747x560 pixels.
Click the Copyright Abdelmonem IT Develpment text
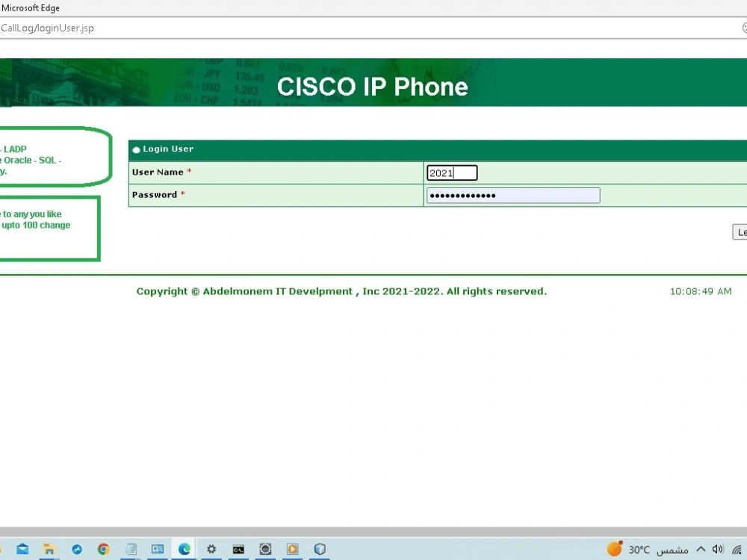[x=341, y=291]
